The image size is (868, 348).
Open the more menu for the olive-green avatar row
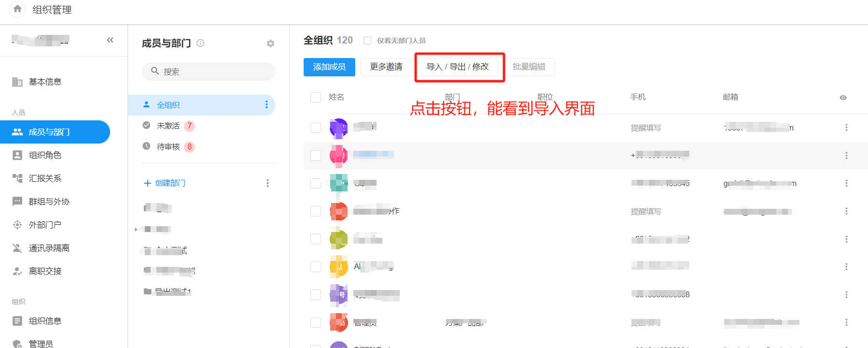point(846,239)
